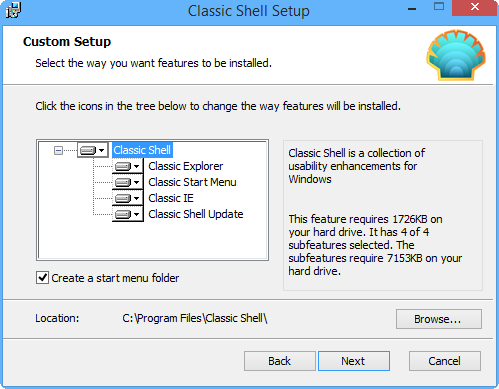The height and width of the screenshot is (389, 499).
Task: Collapse the Classic Shell tree node
Action: coord(58,151)
